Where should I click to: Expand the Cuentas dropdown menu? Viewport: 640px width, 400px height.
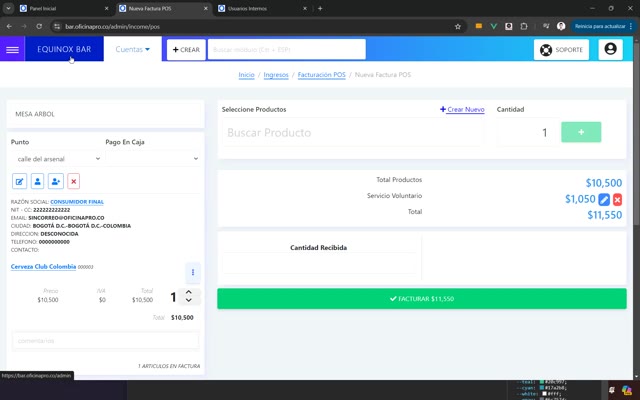pyautogui.click(x=133, y=49)
